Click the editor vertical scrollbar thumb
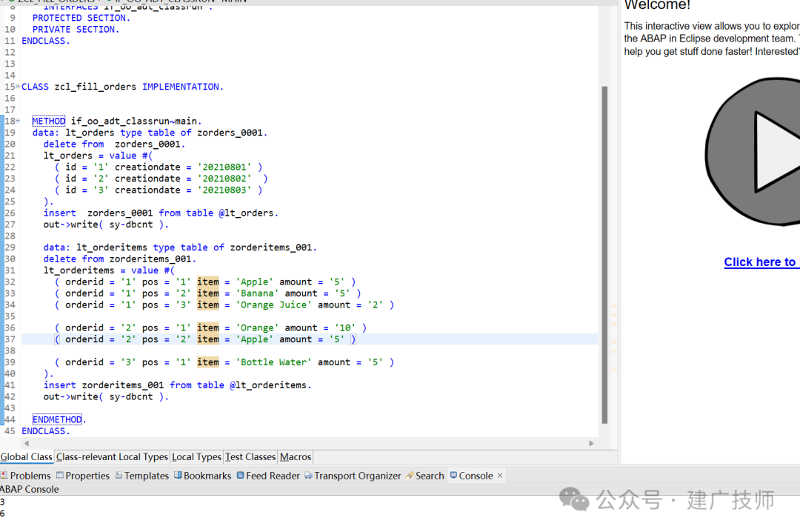This screenshot has width=800, height=532. [604, 254]
